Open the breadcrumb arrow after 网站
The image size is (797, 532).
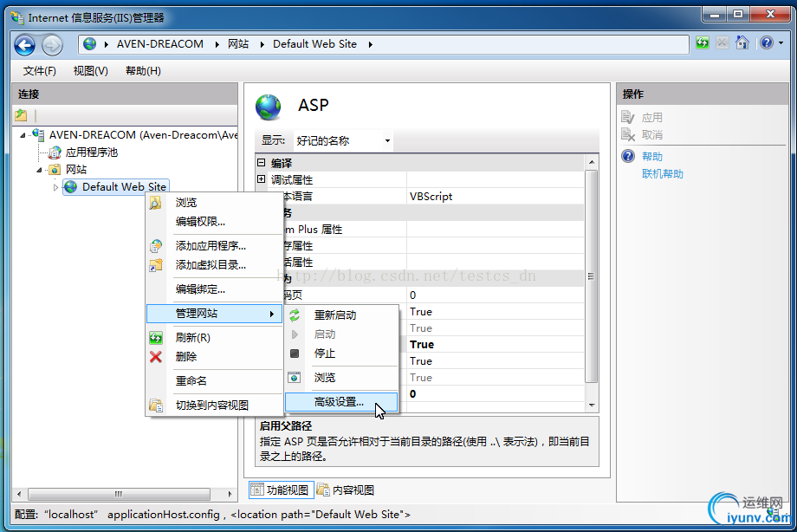click(262, 45)
